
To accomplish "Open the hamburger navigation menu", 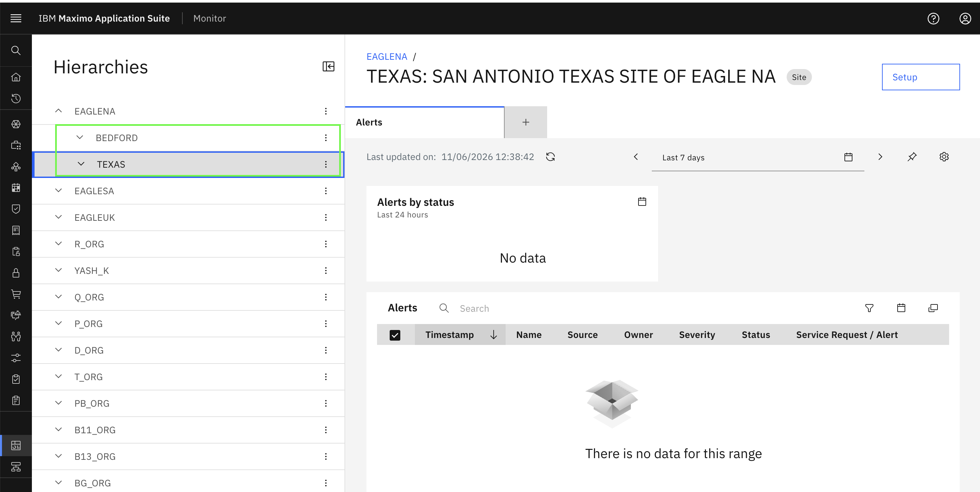I will pyautogui.click(x=16, y=18).
